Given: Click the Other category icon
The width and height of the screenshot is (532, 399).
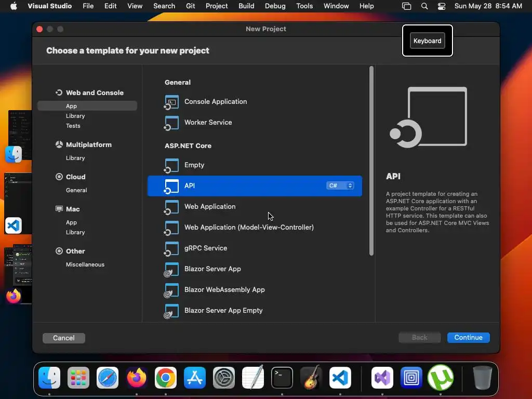Looking at the screenshot, I should click(x=59, y=251).
